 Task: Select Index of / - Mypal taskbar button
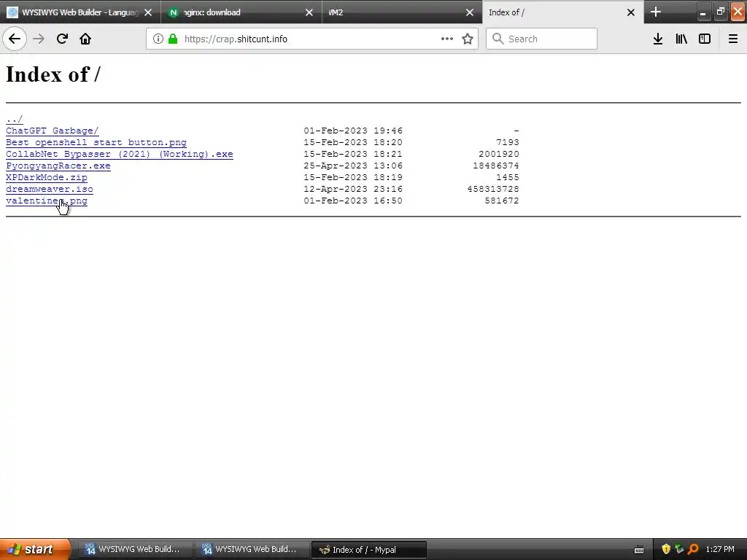click(368, 550)
